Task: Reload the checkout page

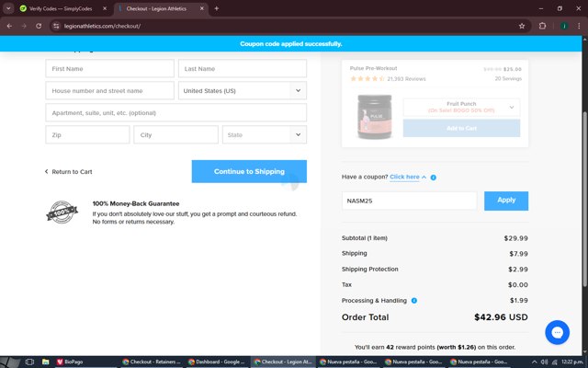Action: (39, 26)
